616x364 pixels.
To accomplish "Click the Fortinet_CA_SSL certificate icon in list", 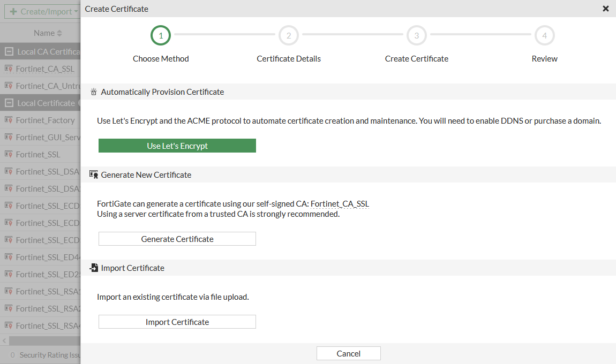I will click(9, 69).
